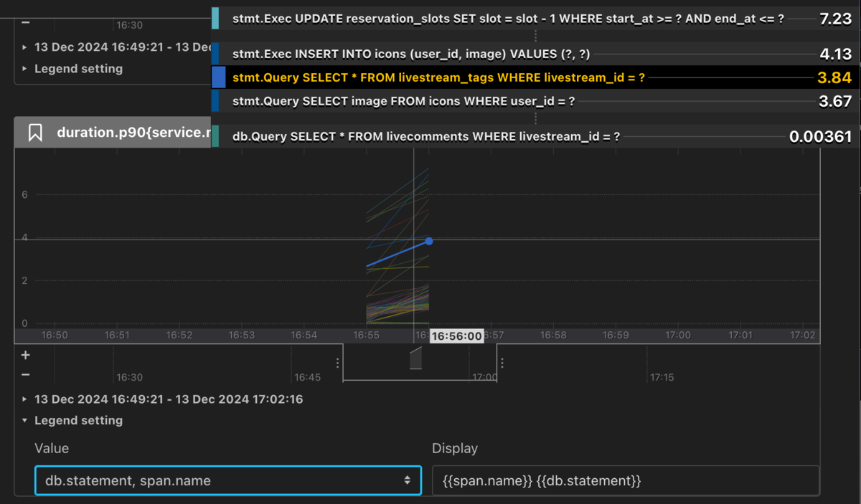This screenshot has width=861, height=504.
Task: Click the 16:53 time axis label
Action: [x=242, y=335]
